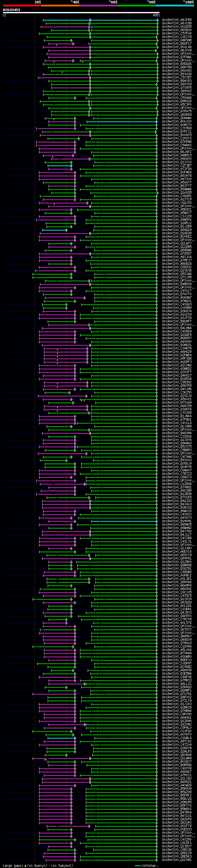Open hit UniRef100_A8JCV8

(177, 50)
